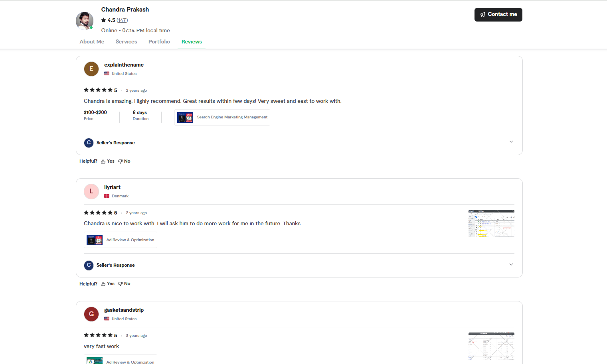This screenshot has width=607, height=364.
Task: Click llyriart's avatar icon
Action: click(91, 191)
